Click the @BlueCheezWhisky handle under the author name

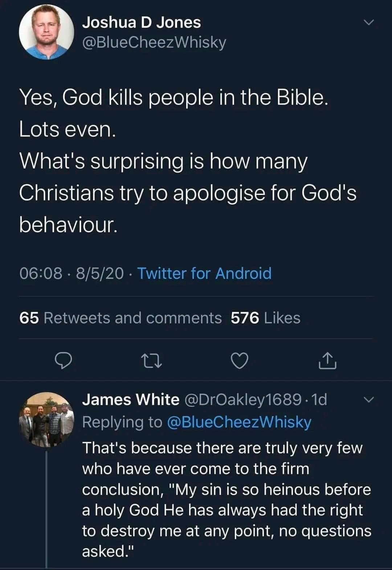[x=154, y=42]
